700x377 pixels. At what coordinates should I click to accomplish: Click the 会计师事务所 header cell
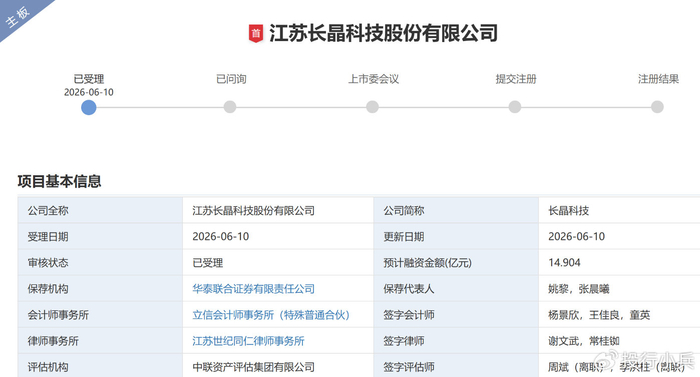(100, 315)
